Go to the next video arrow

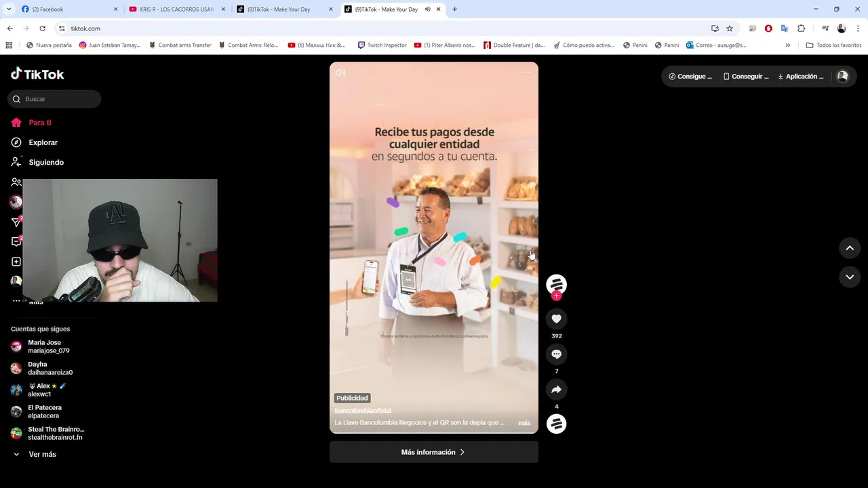click(850, 277)
